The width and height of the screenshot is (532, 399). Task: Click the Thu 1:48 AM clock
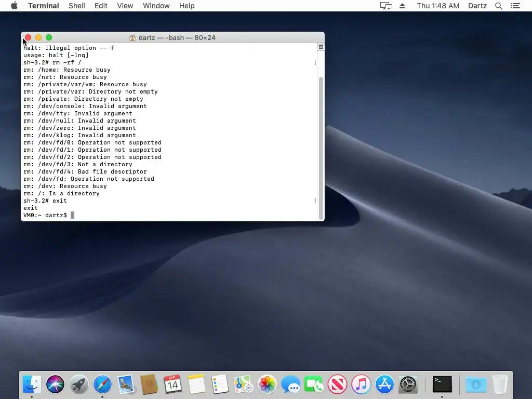438,6
